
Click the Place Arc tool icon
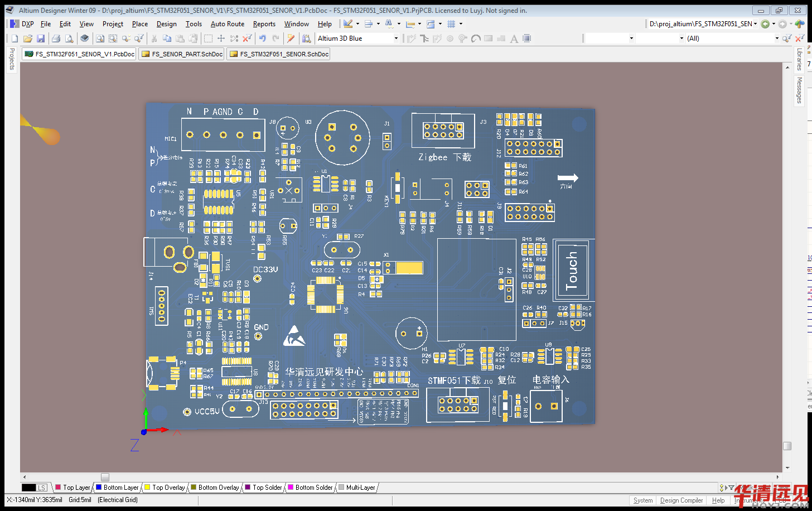[476, 38]
